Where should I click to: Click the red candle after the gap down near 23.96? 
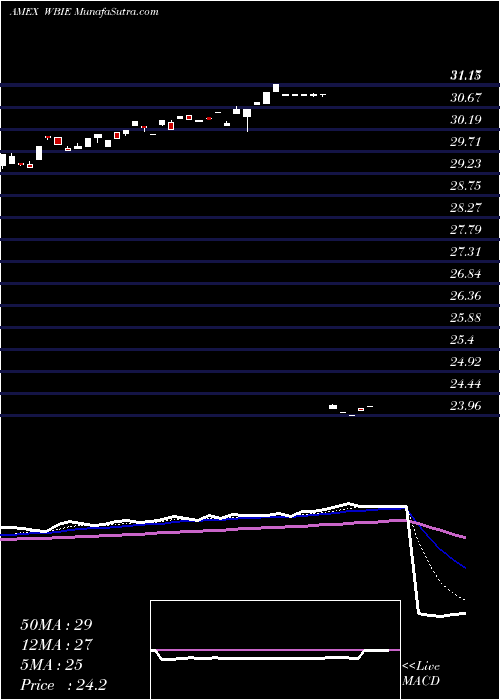click(361, 409)
